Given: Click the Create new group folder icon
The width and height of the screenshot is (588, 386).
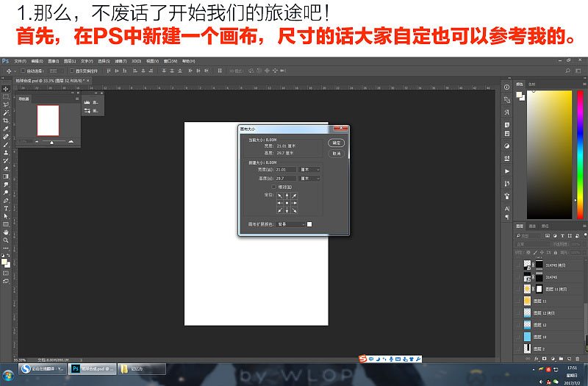Looking at the screenshot, I should click(x=561, y=359).
